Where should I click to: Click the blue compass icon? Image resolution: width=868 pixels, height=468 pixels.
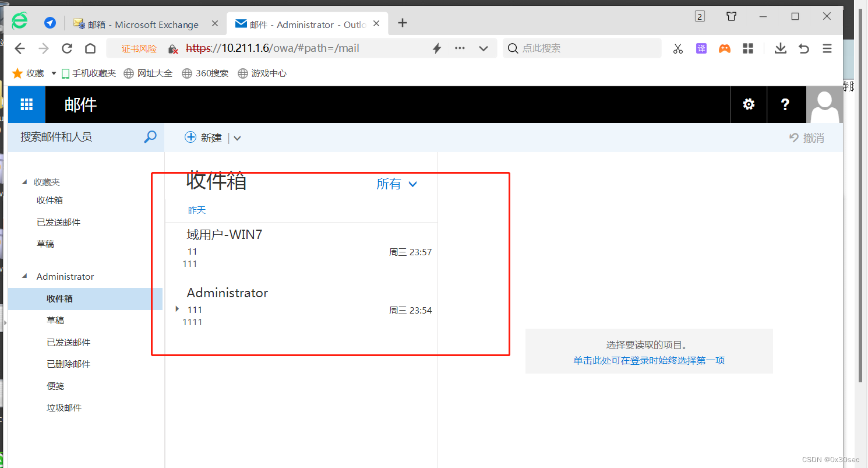coord(50,23)
